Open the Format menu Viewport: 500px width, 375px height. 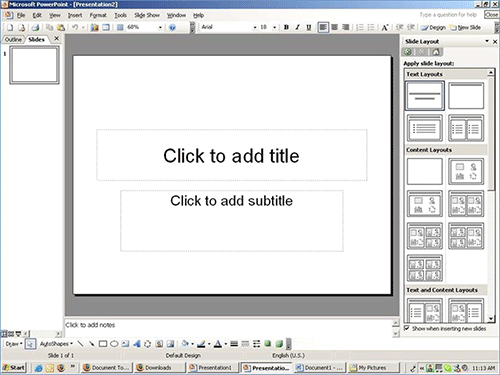(x=98, y=15)
